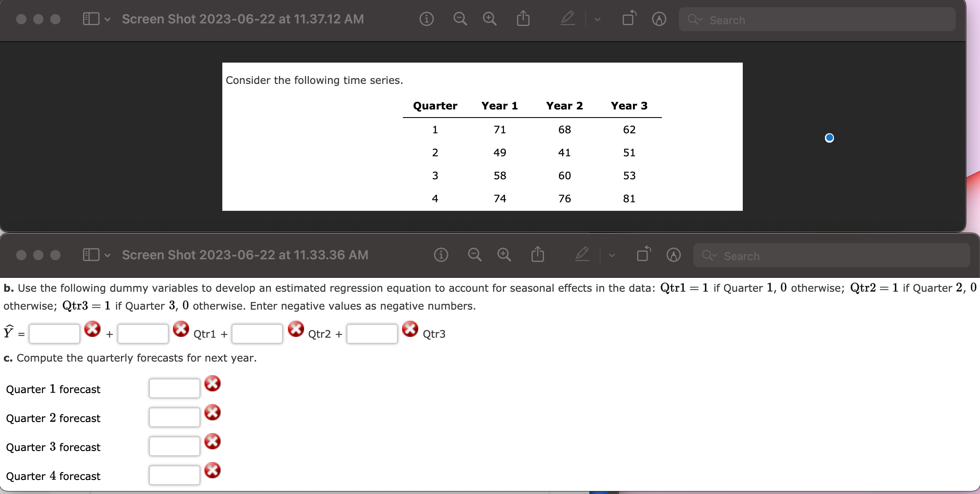Viewport: 980px width, 494px height.
Task: Click the Quarter 1 forecast input box
Action: coord(174,388)
